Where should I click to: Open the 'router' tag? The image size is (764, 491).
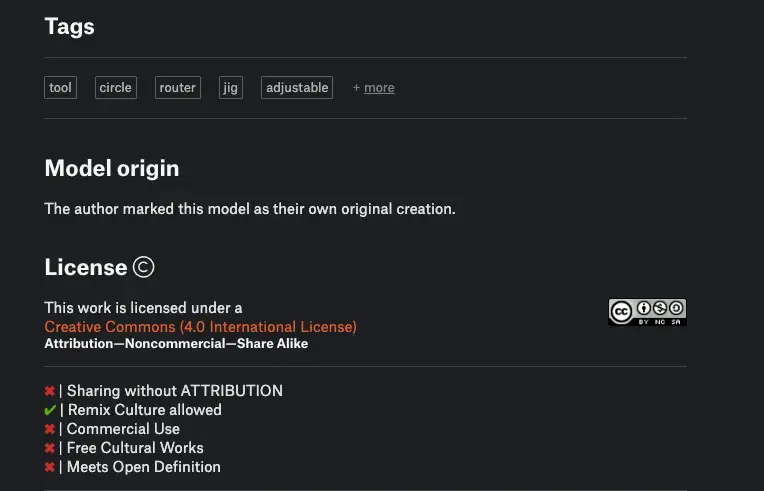[x=178, y=88]
